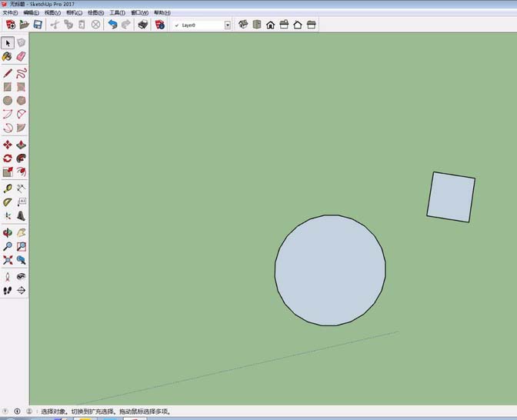Click the circle face in the viewport
This screenshot has height=420, width=517.
[x=330, y=270]
